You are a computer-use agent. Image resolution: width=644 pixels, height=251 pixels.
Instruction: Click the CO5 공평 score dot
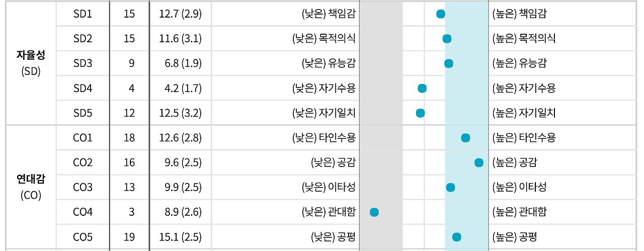pos(457,237)
